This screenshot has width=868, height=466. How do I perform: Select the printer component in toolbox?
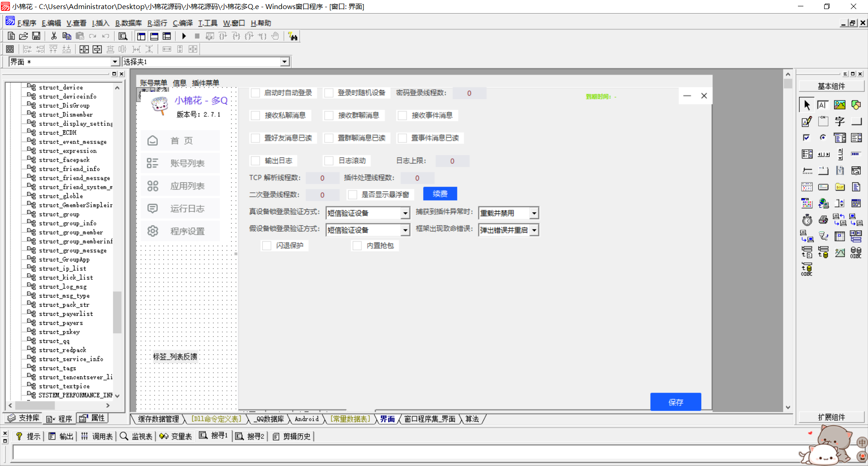823,220
